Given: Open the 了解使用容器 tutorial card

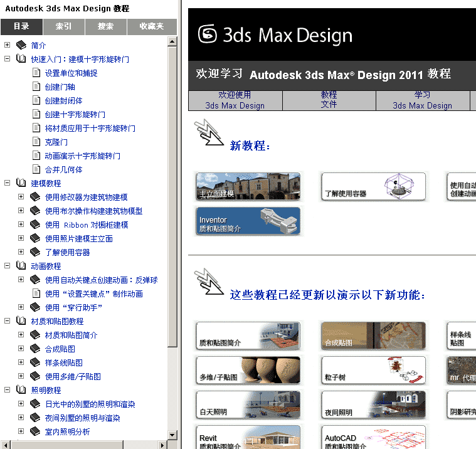Looking at the screenshot, I should pyautogui.click(x=373, y=186).
